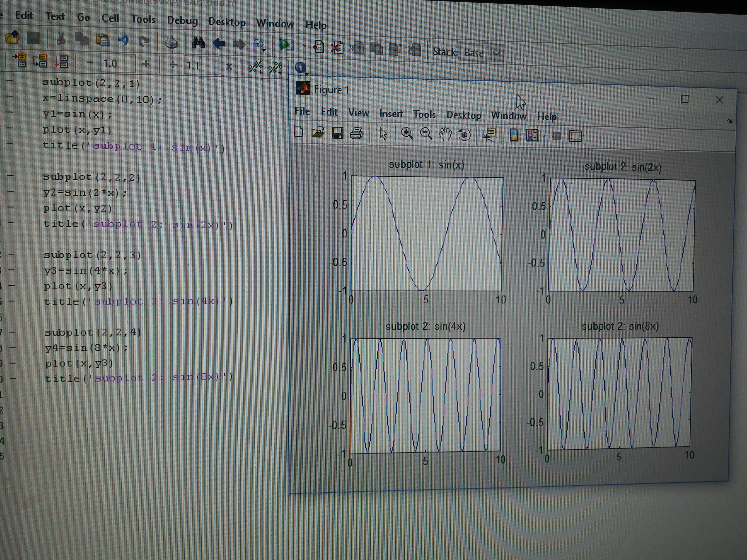Expand the Run button dropdown arrow
The height and width of the screenshot is (560, 747).
tap(304, 46)
